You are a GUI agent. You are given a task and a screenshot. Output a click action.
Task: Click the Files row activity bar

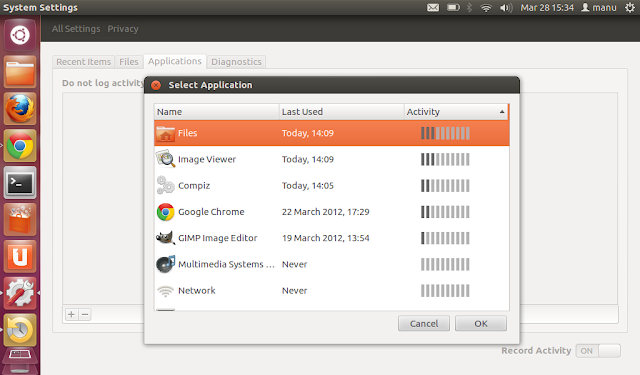pos(445,133)
